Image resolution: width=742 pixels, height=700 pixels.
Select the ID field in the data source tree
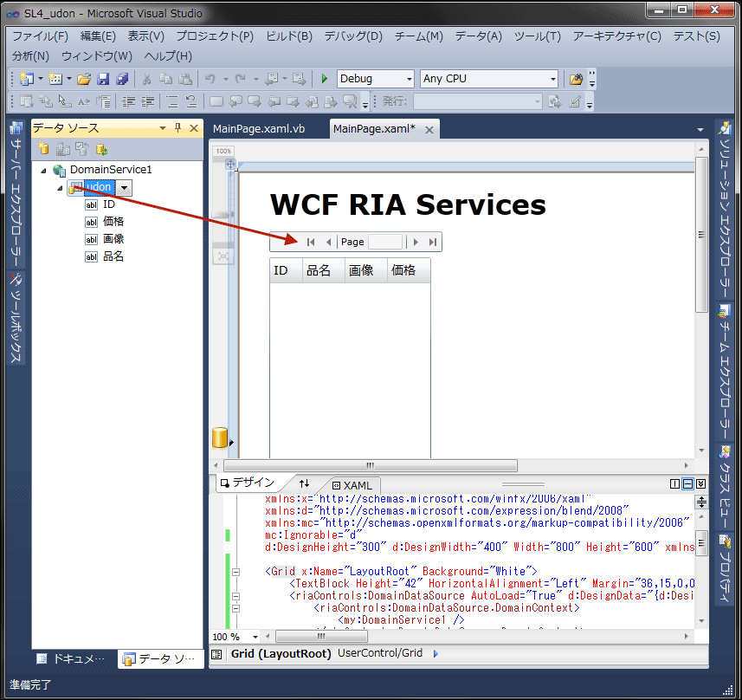pyautogui.click(x=109, y=204)
